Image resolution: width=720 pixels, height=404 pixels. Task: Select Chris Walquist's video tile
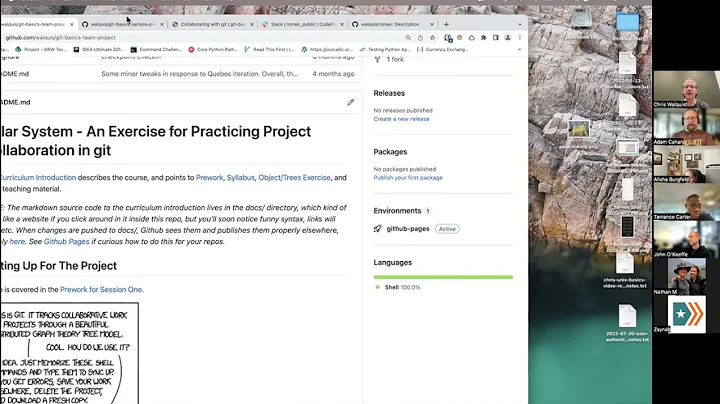coord(686,89)
